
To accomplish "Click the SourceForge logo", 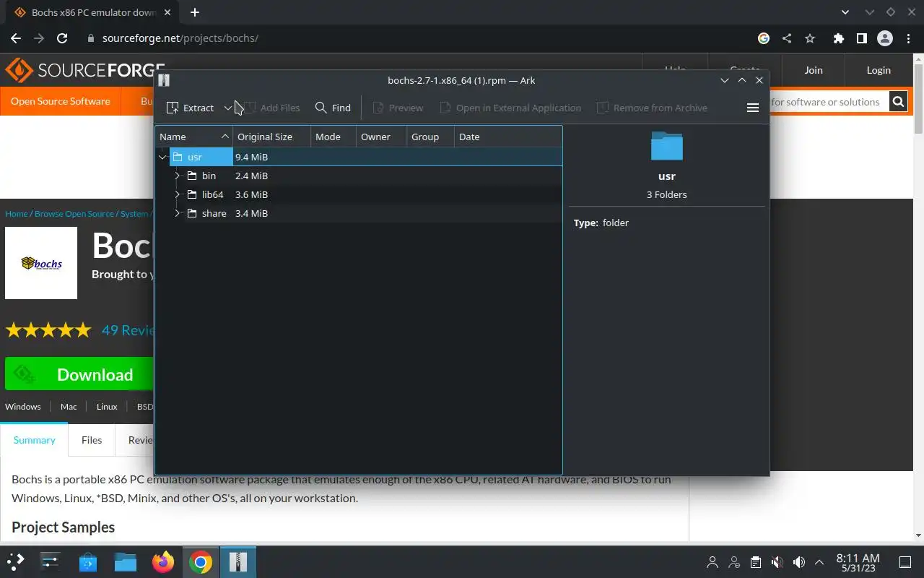I will 84,70.
